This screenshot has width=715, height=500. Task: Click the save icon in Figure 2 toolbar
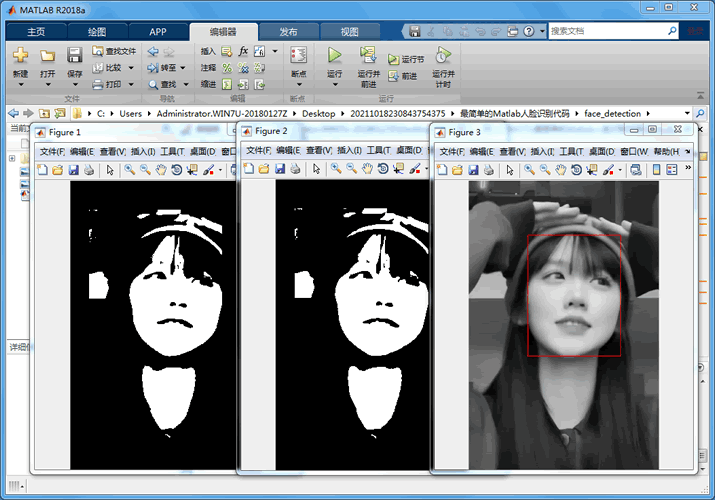click(281, 170)
